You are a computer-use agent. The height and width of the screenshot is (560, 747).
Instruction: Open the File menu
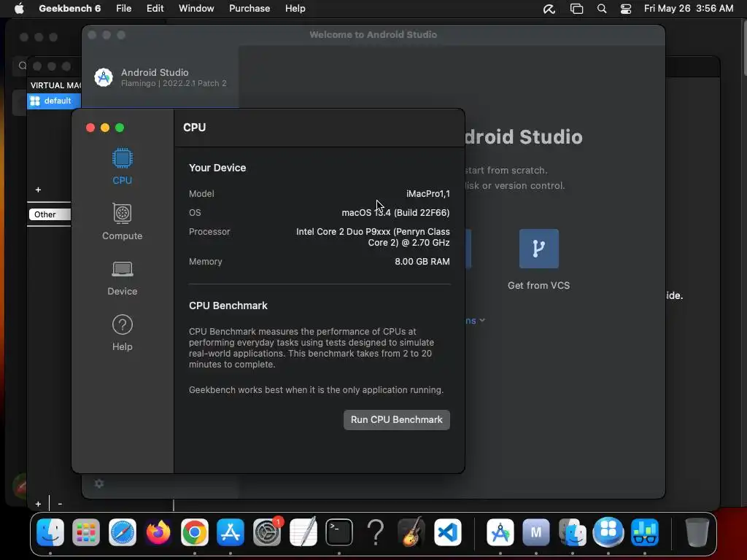pyautogui.click(x=123, y=9)
